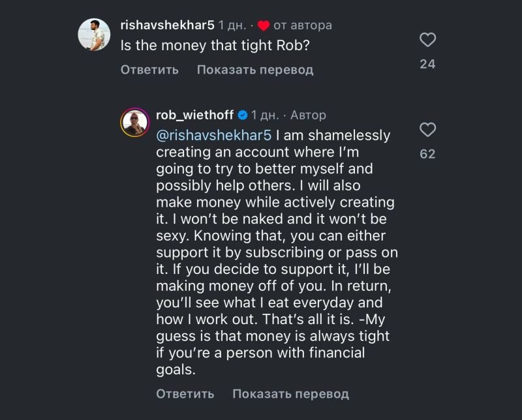View the 24 likes count on first comment
The height and width of the screenshot is (420, 522).
click(x=427, y=64)
